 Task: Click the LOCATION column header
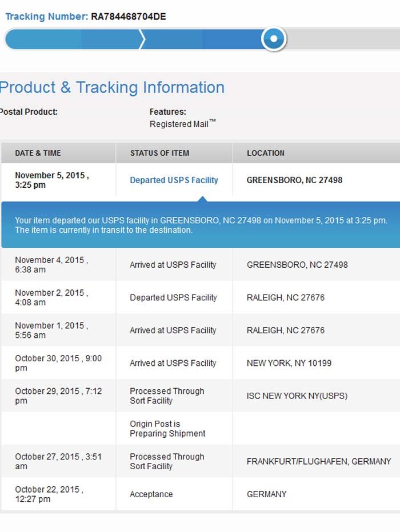266,153
